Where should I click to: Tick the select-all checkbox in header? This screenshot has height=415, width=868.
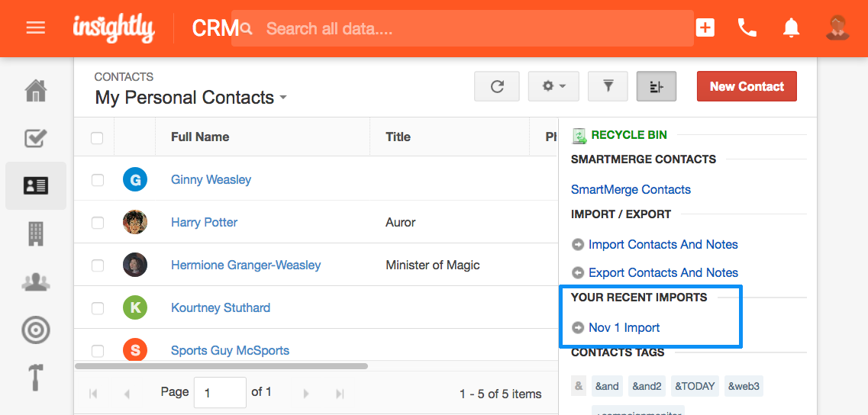point(97,138)
